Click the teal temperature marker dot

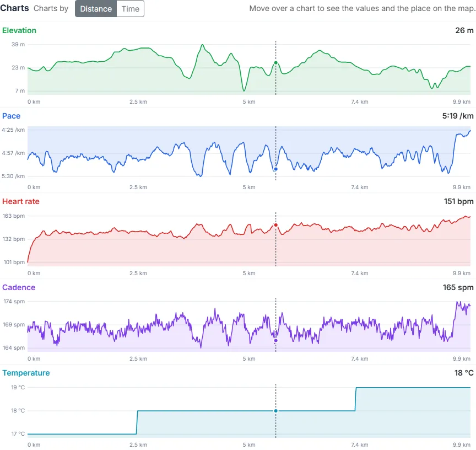coord(275,411)
